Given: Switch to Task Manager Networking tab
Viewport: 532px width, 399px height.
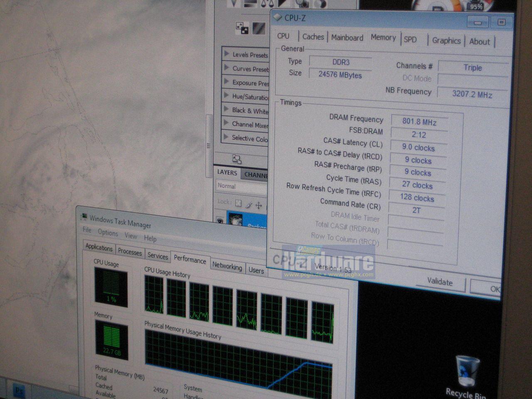Looking at the screenshot, I should (227, 266).
